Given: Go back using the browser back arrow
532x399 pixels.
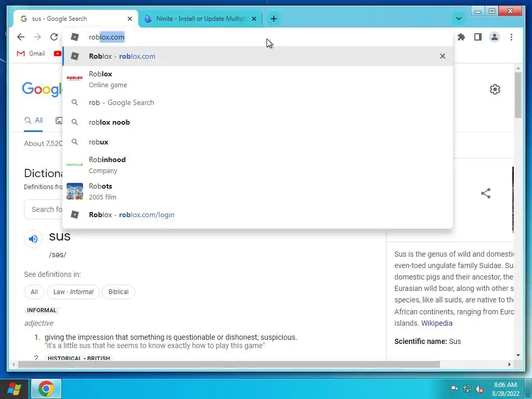Looking at the screenshot, I should click(x=21, y=37).
